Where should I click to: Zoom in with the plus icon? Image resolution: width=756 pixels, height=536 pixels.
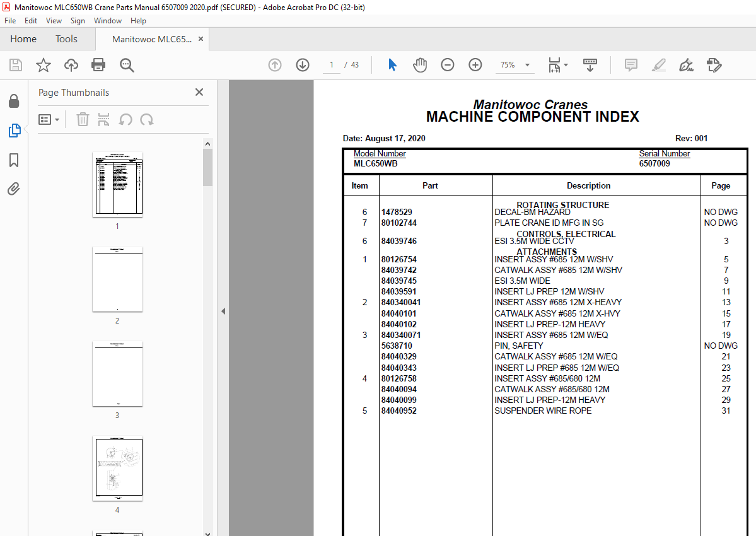pos(475,64)
